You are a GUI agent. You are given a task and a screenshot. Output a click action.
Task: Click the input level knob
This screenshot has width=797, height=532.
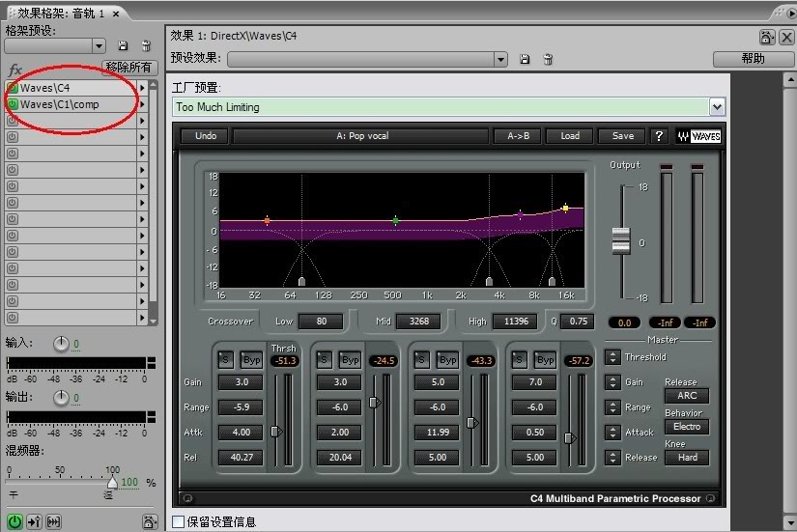coord(61,344)
